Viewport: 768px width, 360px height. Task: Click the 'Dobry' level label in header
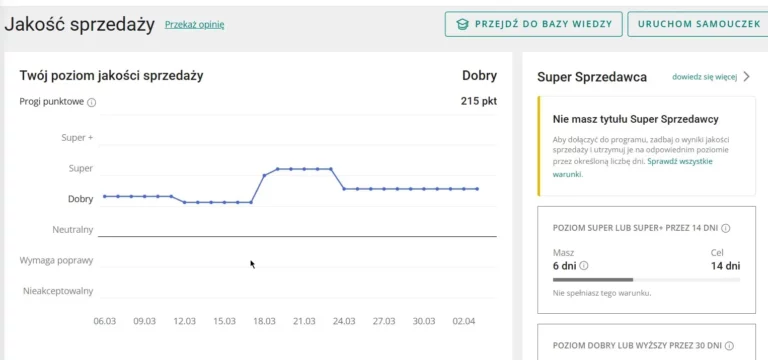pyautogui.click(x=480, y=75)
